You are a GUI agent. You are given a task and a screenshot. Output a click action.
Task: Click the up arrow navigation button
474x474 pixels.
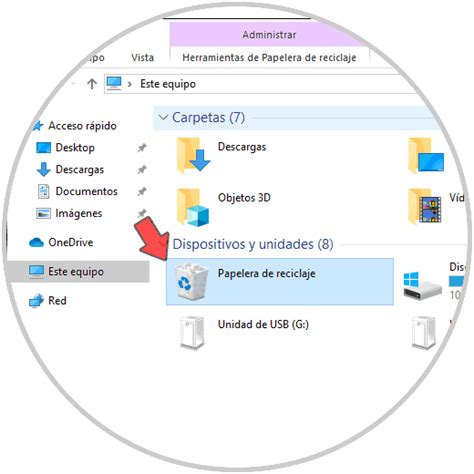click(x=92, y=84)
